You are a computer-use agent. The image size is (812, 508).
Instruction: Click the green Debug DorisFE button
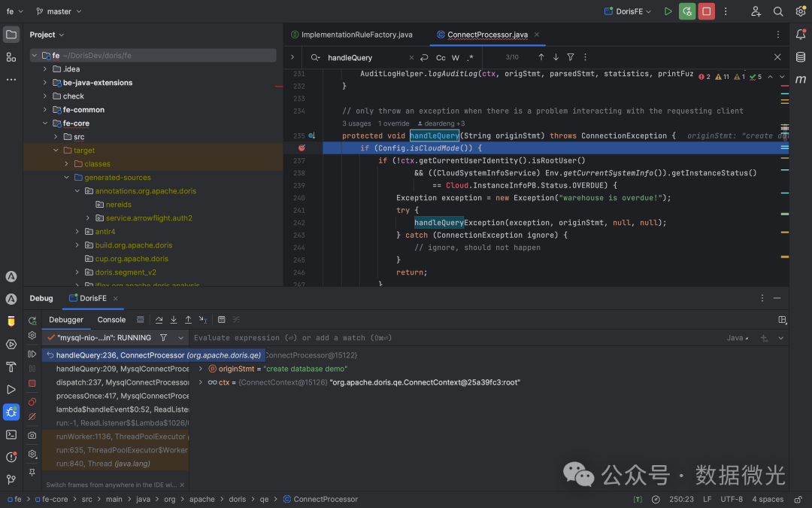pyautogui.click(x=687, y=11)
